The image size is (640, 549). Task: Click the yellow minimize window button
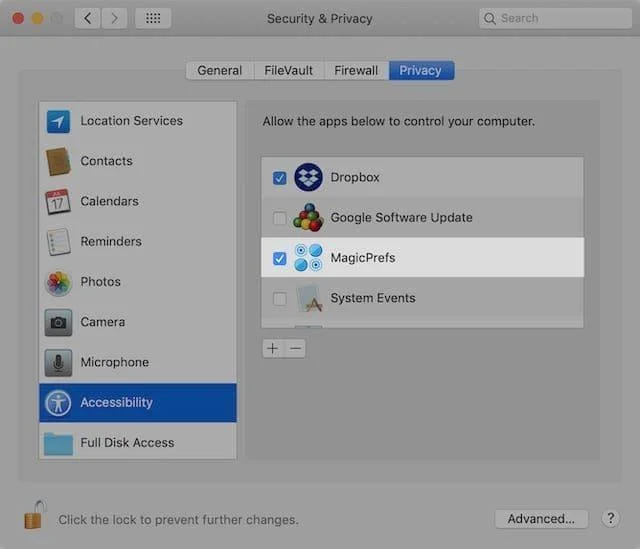(x=38, y=18)
